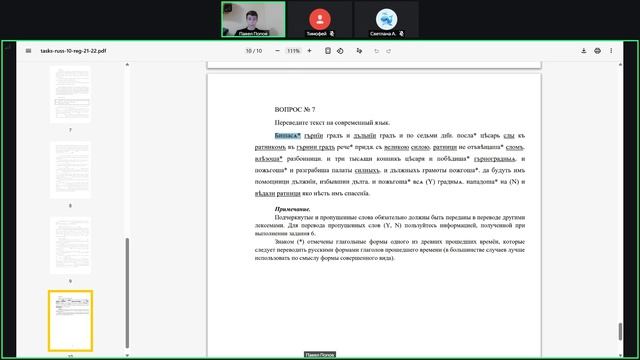Click muted microphone icon next to Светлана А.
This screenshot has width=640, height=360.
(x=401, y=34)
